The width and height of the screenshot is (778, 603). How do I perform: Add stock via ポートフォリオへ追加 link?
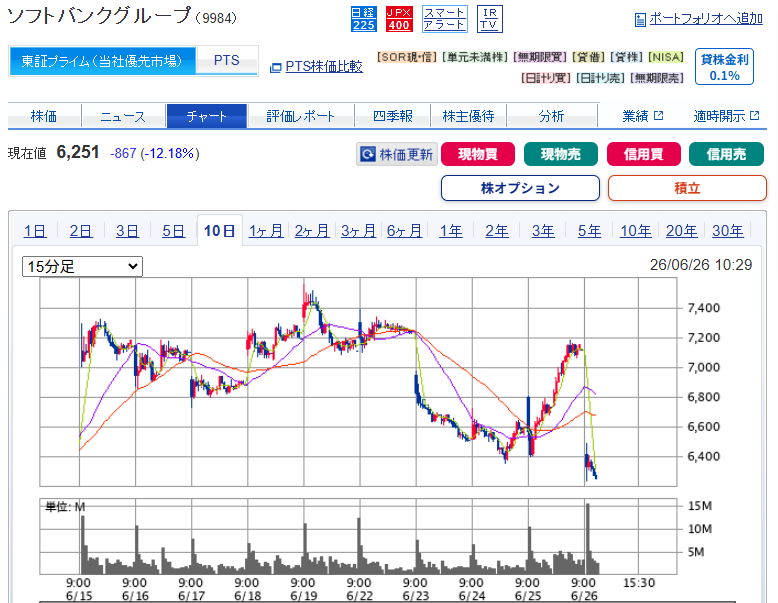point(706,19)
